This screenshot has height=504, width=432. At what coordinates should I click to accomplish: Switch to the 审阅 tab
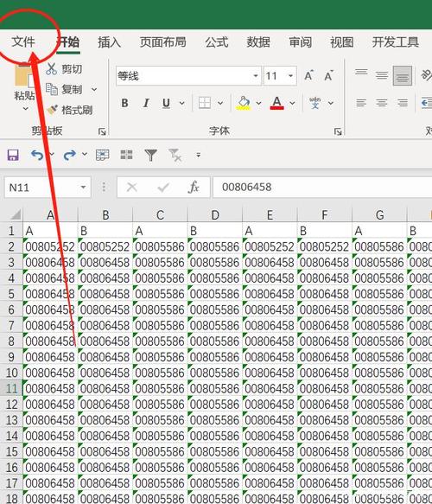(x=301, y=42)
